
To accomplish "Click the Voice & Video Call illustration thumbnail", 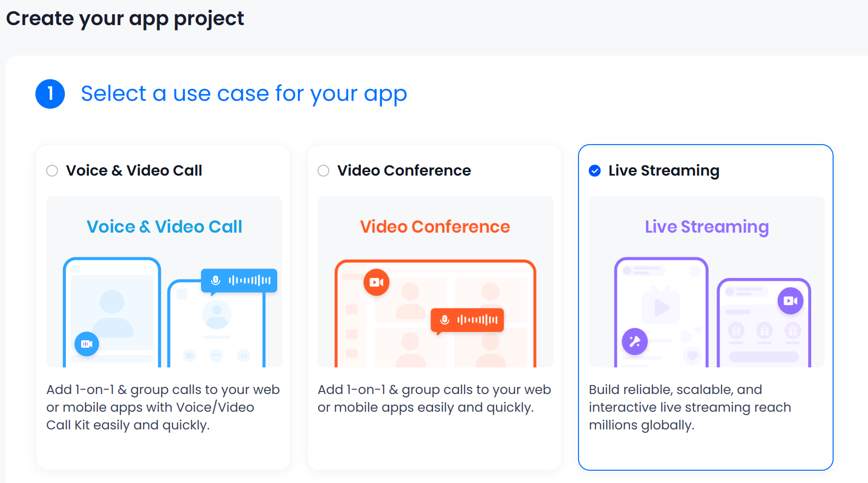I will click(x=164, y=282).
